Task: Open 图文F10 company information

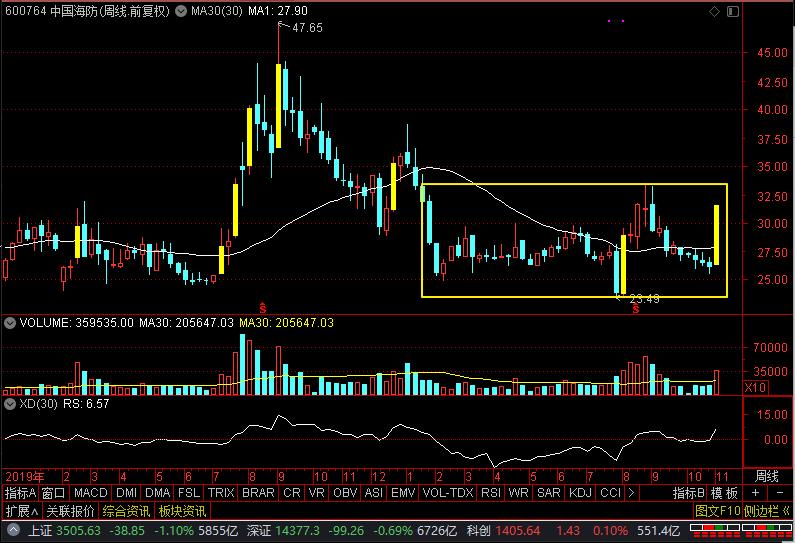Action: [x=716, y=510]
